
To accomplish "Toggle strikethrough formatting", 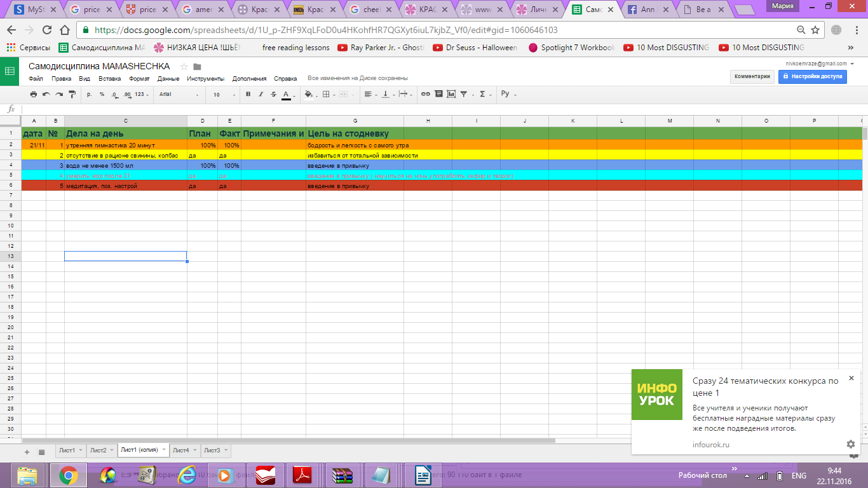I will 273,94.
